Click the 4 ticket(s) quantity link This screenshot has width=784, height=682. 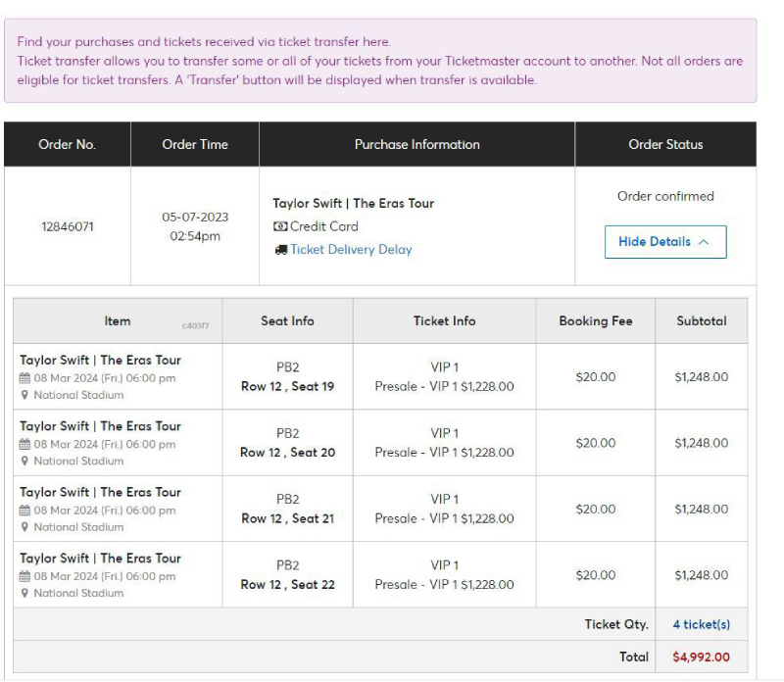click(x=701, y=624)
